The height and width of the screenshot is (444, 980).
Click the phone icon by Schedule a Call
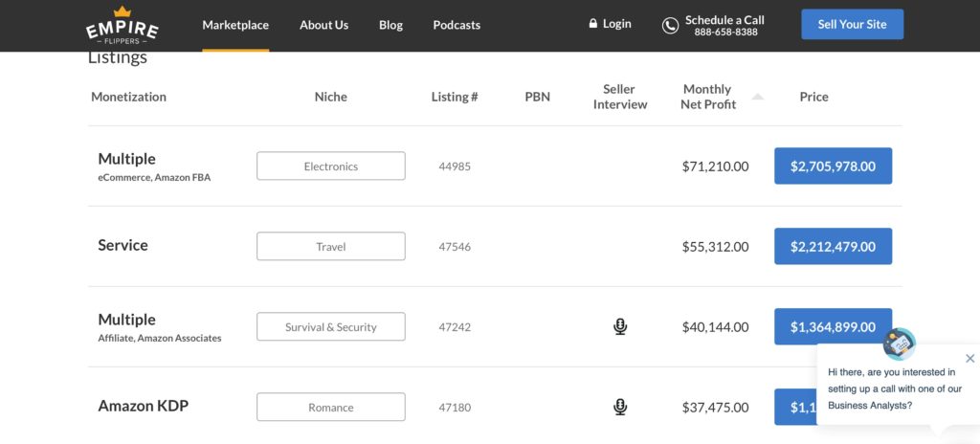pos(670,26)
